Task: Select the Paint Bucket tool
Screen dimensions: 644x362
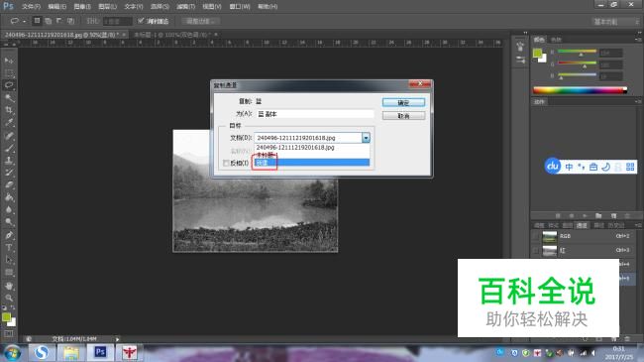Action: point(9,197)
